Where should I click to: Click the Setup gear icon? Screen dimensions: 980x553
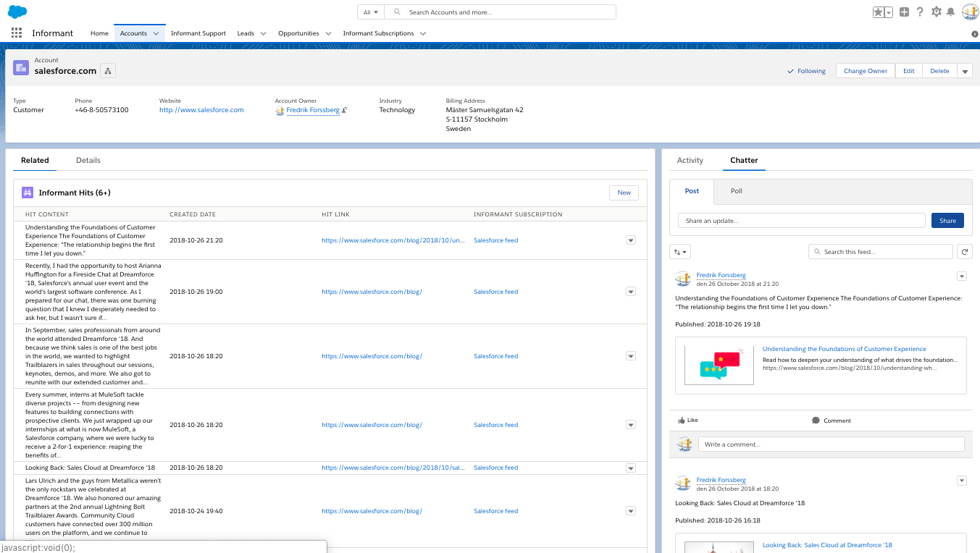pos(935,12)
